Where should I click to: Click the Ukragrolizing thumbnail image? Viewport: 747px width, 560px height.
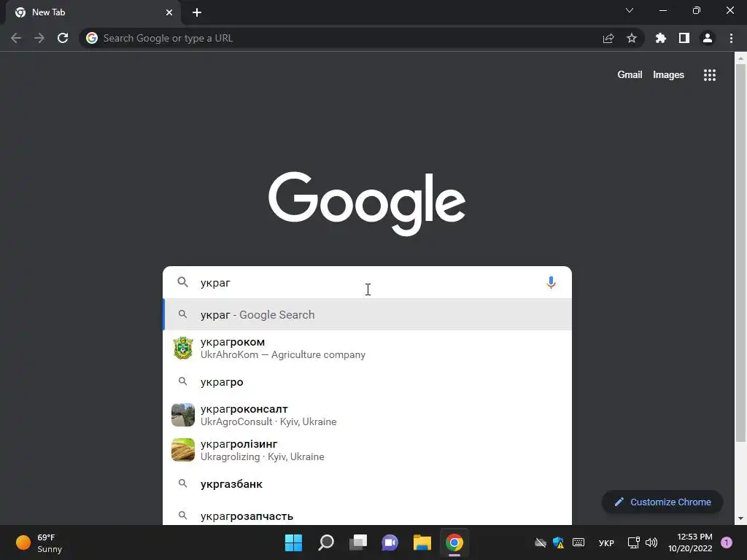183,450
